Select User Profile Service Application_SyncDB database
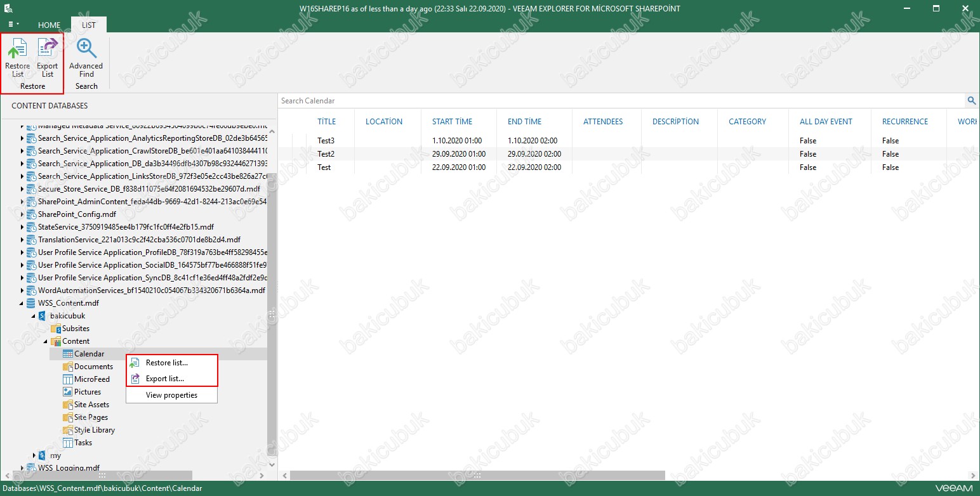980x496 pixels. point(152,278)
